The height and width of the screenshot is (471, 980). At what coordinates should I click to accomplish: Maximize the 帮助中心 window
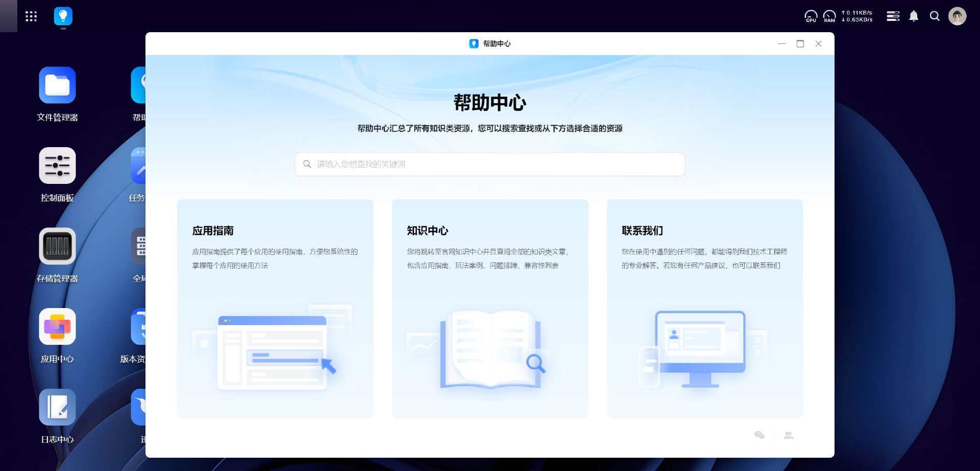800,44
